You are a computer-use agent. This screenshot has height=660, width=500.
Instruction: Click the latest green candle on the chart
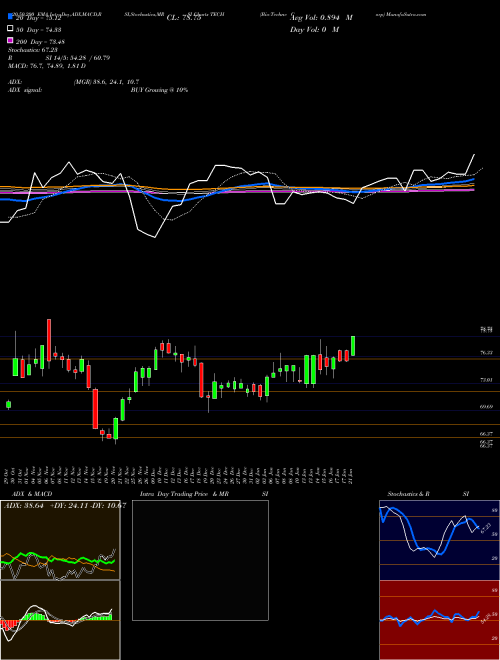353,346
